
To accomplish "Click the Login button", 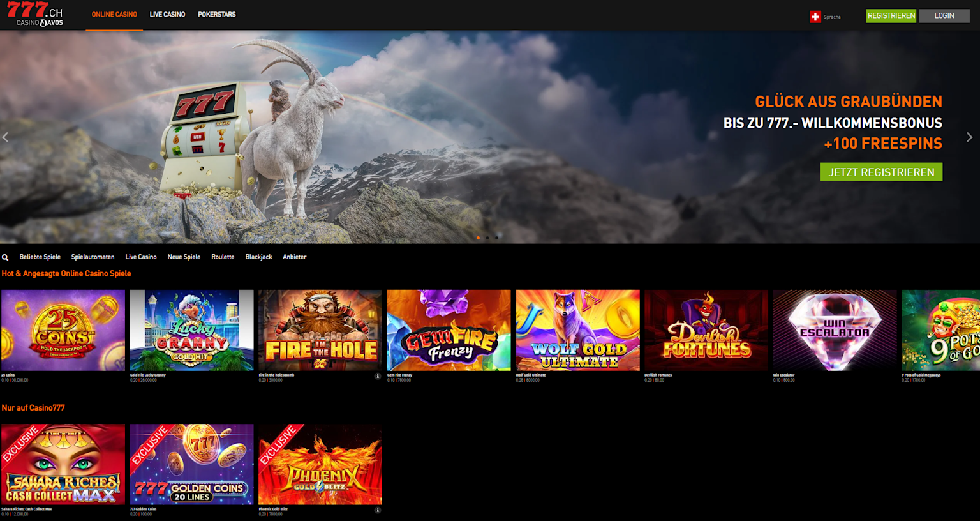I will click(x=944, y=16).
